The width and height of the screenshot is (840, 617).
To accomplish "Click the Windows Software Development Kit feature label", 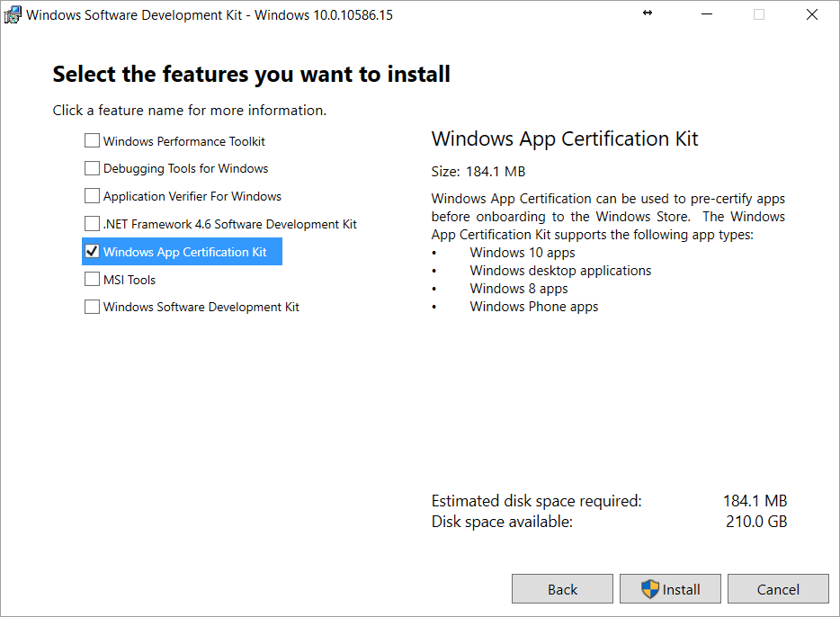I will pyautogui.click(x=201, y=307).
